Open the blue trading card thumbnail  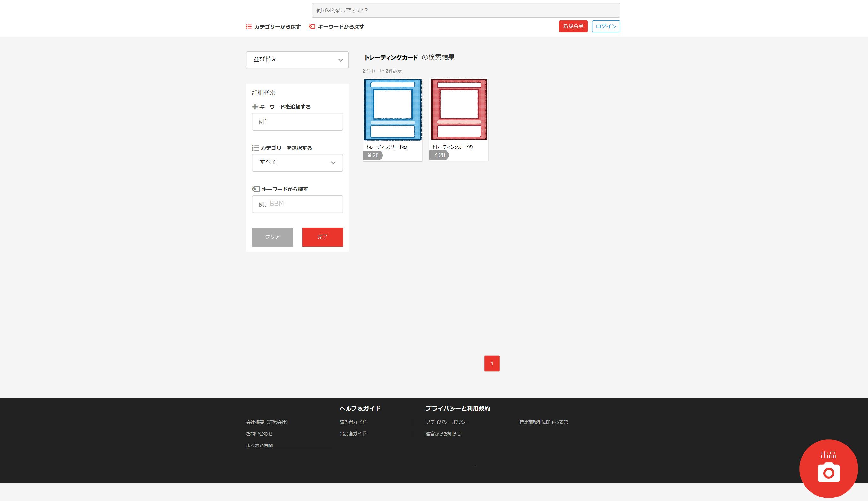pos(392,110)
